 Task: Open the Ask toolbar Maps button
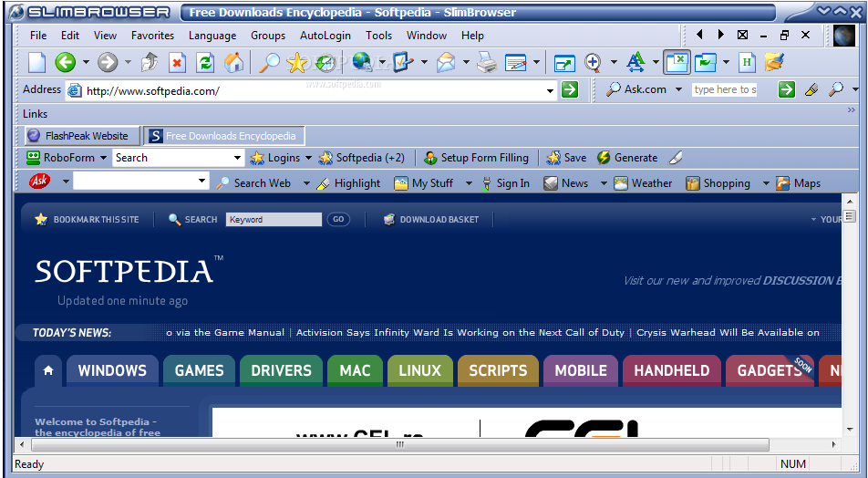[799, 183]
